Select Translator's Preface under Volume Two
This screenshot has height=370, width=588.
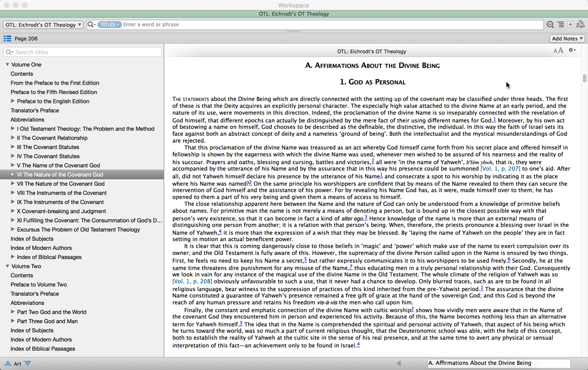pos(35,294)
